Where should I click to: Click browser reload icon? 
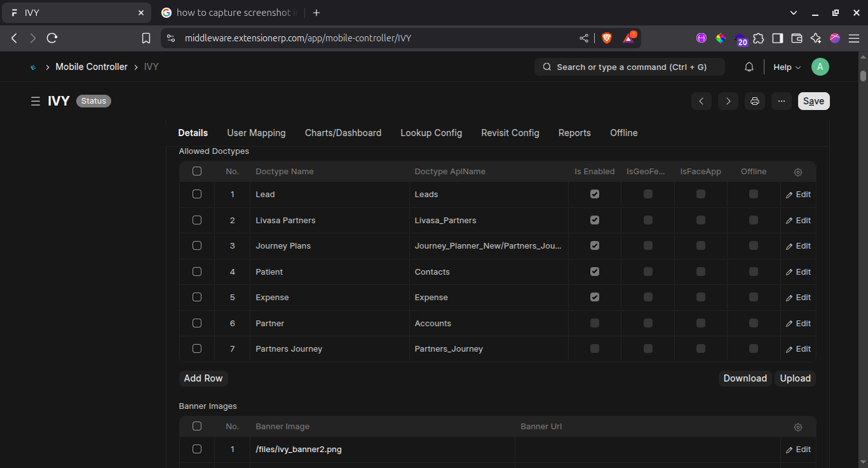click(52, 38)
